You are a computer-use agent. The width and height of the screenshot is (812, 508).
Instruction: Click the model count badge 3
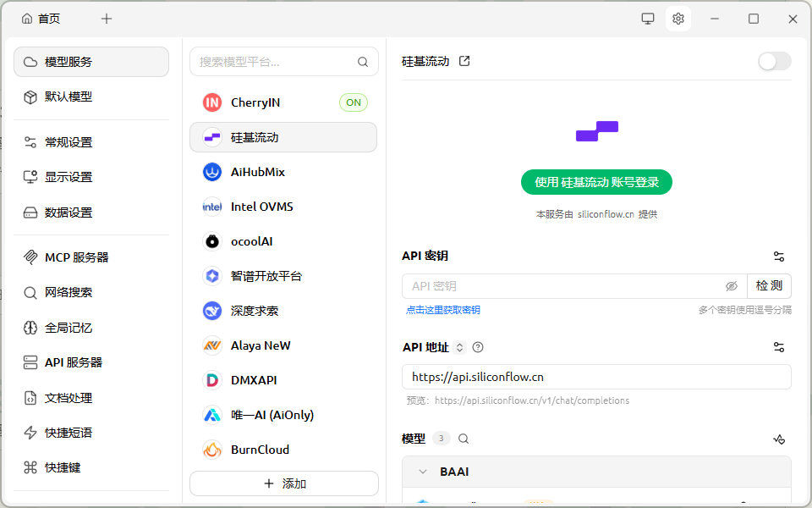click(442, 439)
